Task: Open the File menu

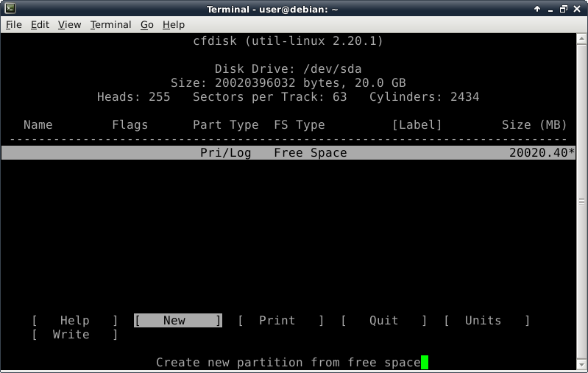Action: [13, 24]
